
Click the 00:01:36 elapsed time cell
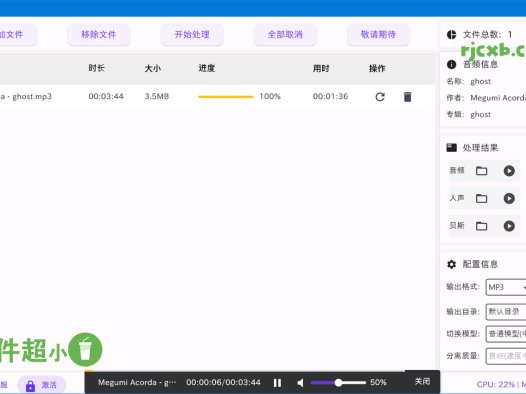(330, 97)
